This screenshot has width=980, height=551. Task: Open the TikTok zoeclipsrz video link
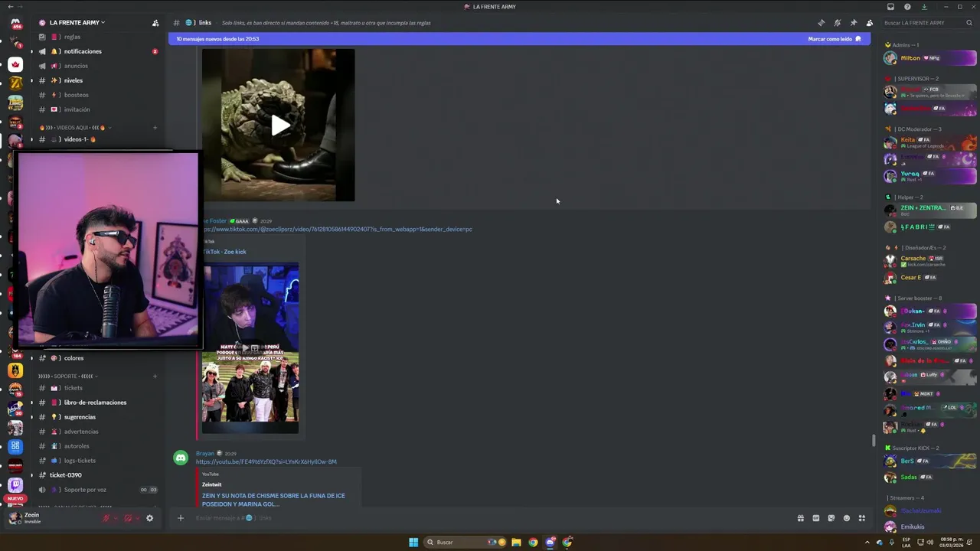[x=337, y=229]
